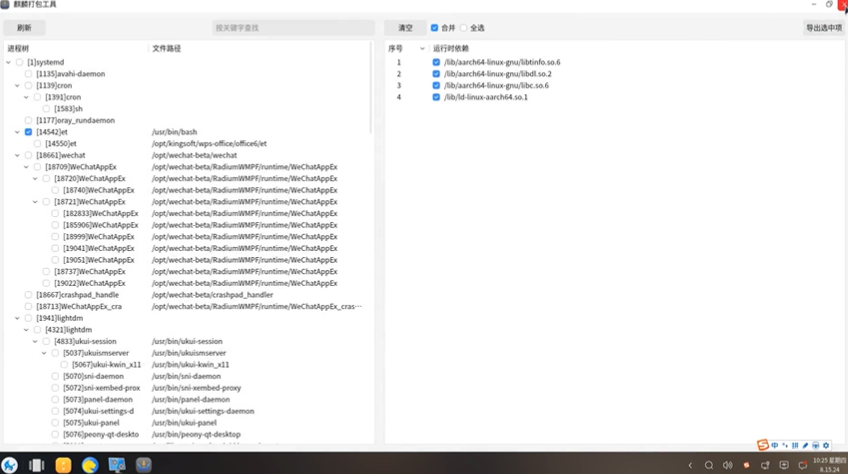Select the [1177]oray_rundaemon row
Viewport: 848px width, 474px height.
[187, 120]
